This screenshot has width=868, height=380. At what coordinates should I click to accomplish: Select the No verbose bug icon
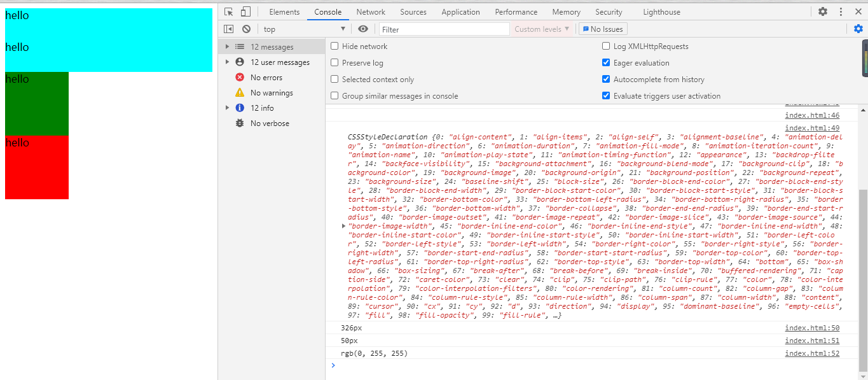(240, 123)
